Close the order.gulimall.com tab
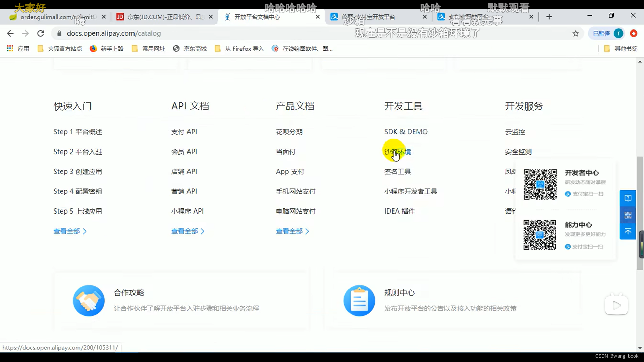 point(104,17)
